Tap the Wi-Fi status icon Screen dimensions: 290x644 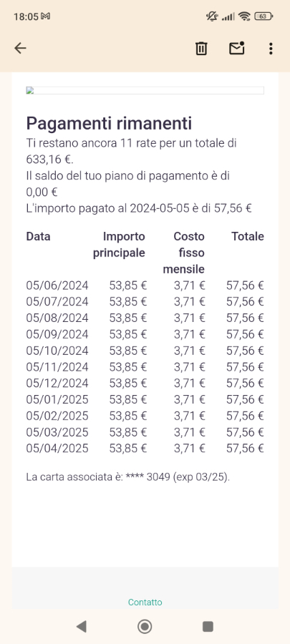click(x=244, y=16)
